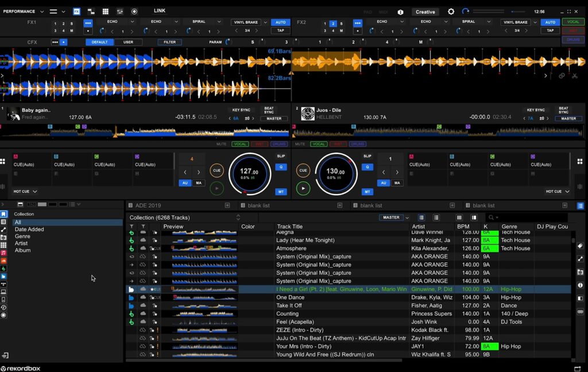Click the recording panel icon in top toolbar

(134, 11)
